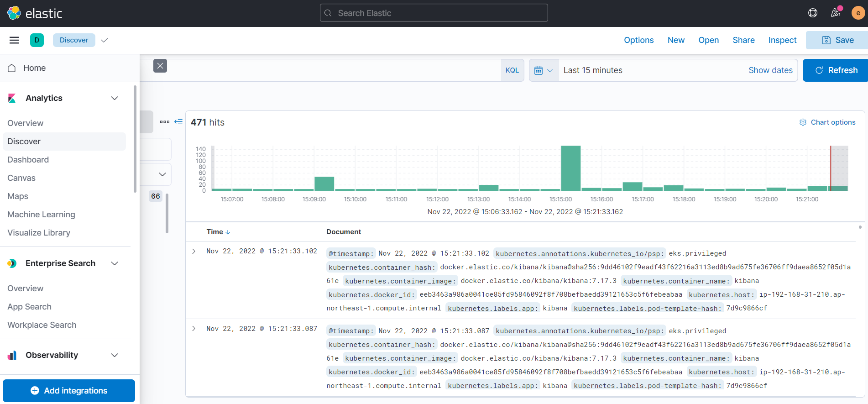Toggle the hamburger navigation menu

coord(14,40)
